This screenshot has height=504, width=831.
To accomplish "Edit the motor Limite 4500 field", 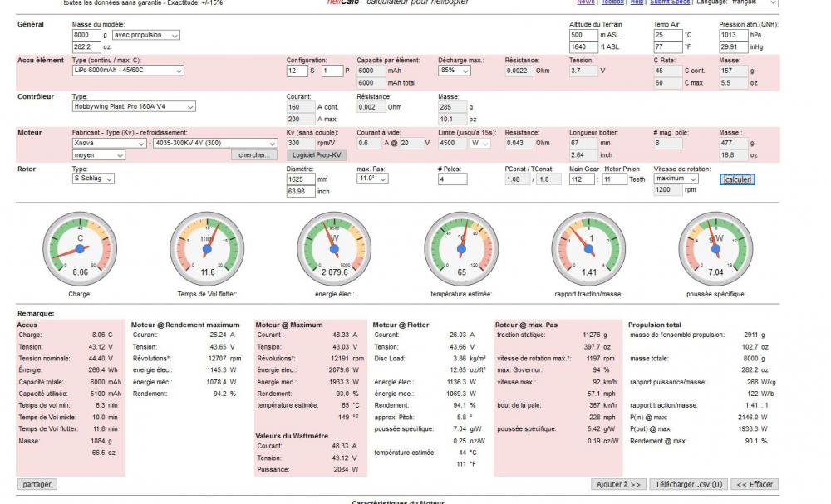I will point(452,143).
